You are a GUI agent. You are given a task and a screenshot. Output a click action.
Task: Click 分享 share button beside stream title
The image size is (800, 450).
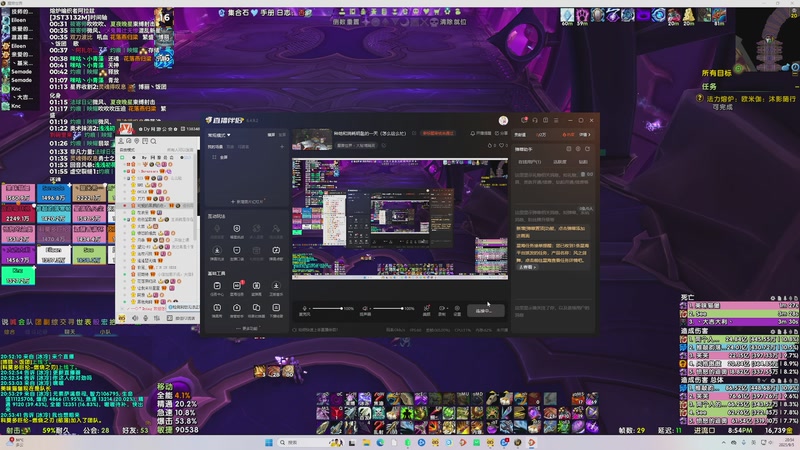click(502, 133)
